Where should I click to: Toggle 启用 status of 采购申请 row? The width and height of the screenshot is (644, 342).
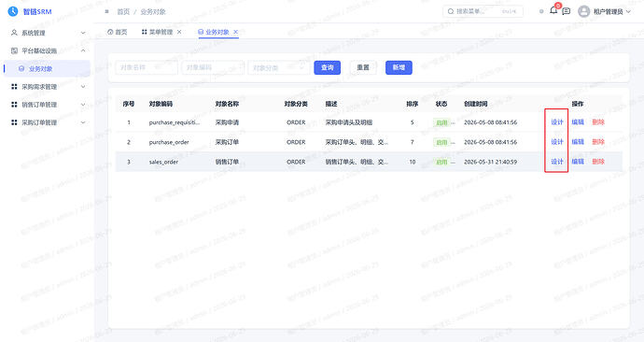(x=441, y=122)
